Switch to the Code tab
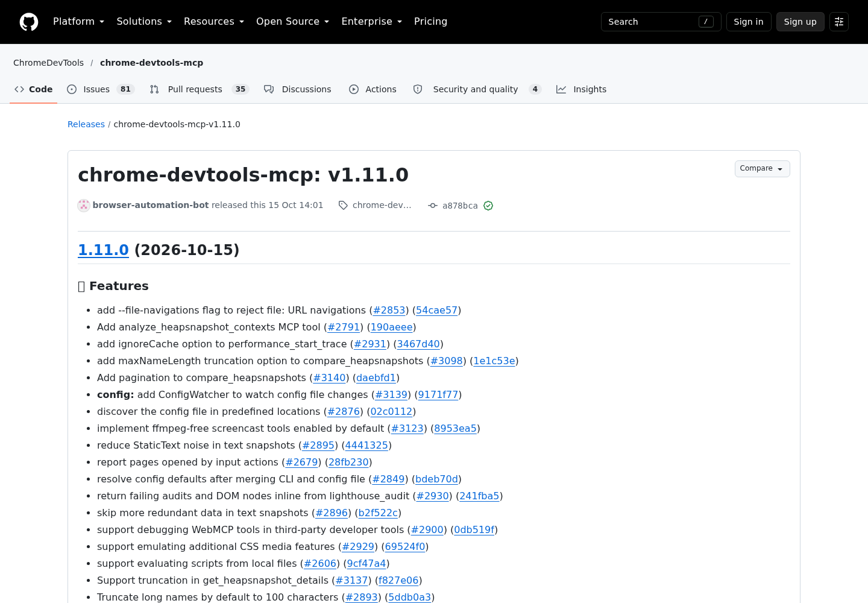 [34, 89]
